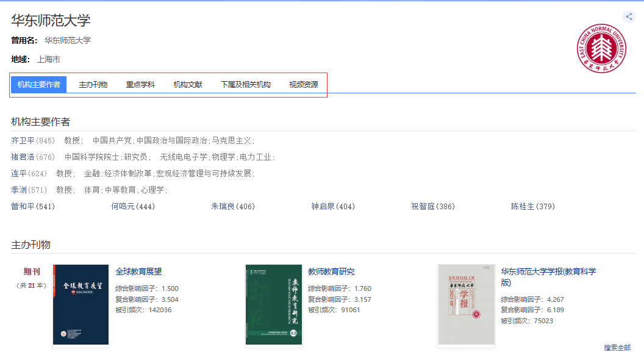Click 被引频次: 142036 text

[x=143, y=310]
